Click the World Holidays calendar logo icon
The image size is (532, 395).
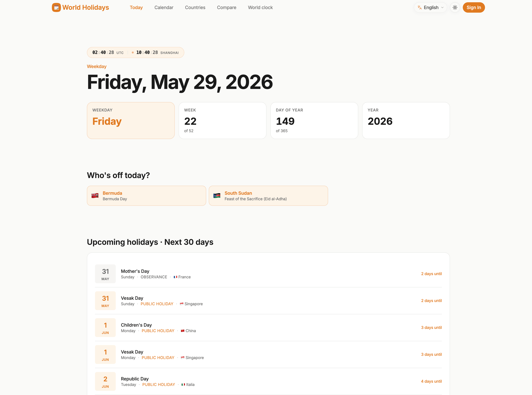[x=56, y=7]
